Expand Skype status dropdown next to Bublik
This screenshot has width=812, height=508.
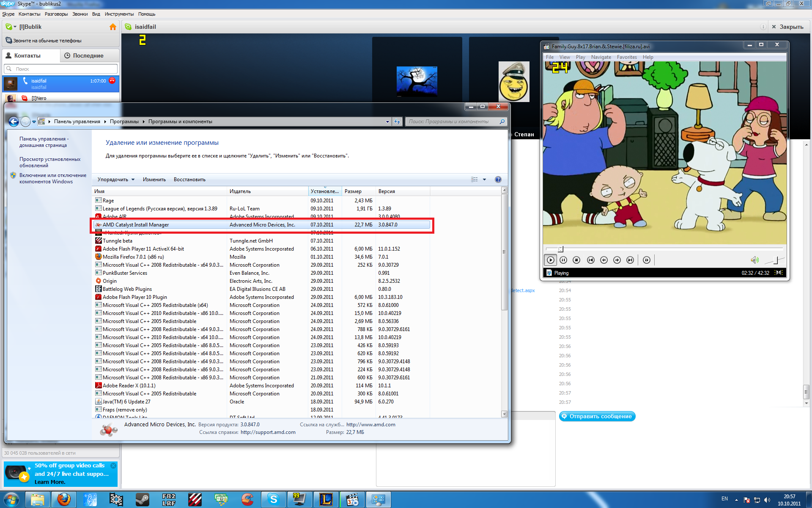point(15,27)
